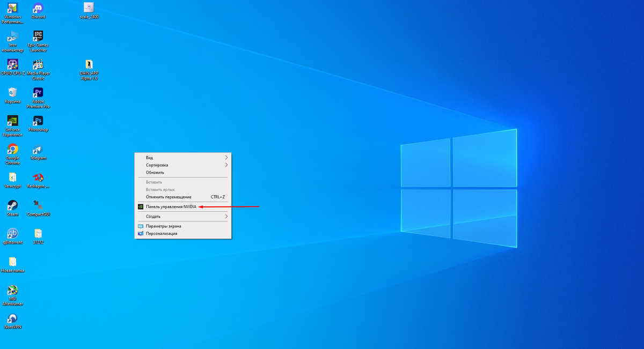Expand the Вид submenu
Image resolution: width=644 pixels, height=349 pixels.
point(183,158)
